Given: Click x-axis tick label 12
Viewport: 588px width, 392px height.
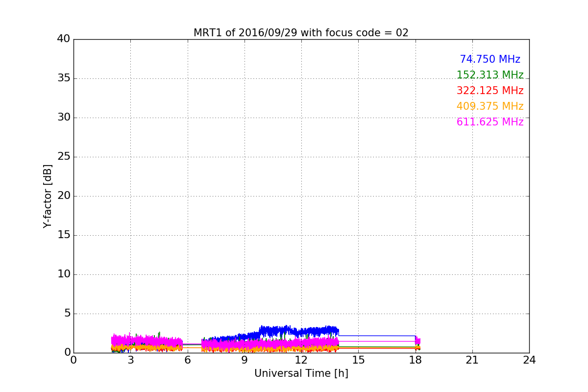Looking at the screenshot, I should [301, 360].
